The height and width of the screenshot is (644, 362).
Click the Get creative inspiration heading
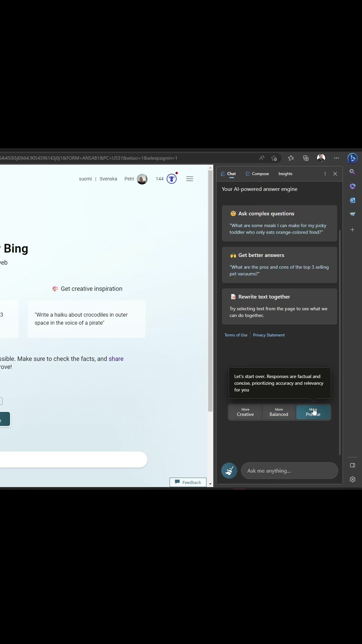(92, 289)
